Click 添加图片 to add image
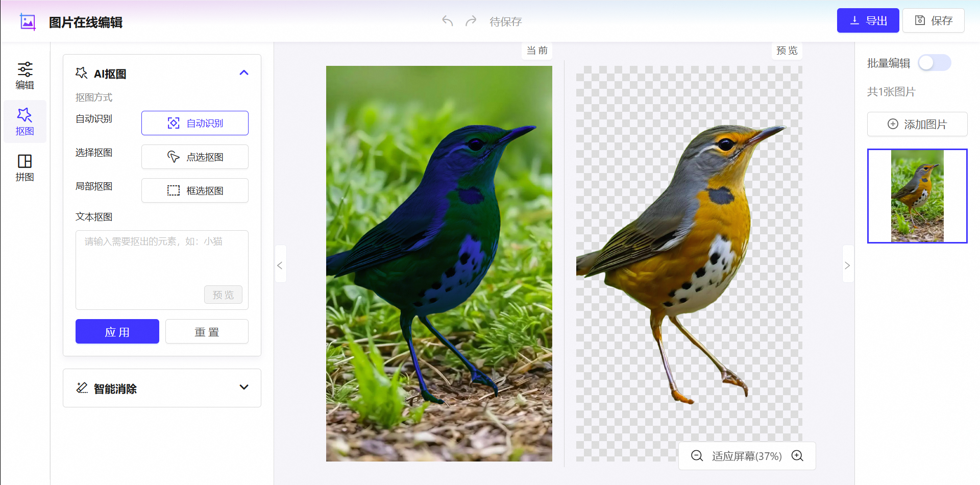 tap(917, 124)
